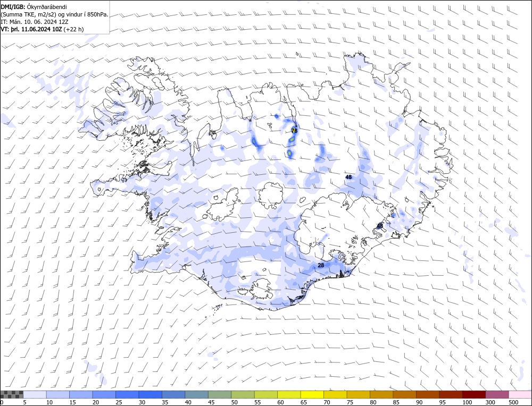The width and height of the screenshot is (532, 406).
Task: Click the 'VT: þri. 11.06.2024 10Z (+22 h)' line
Action: click(42, 29)
